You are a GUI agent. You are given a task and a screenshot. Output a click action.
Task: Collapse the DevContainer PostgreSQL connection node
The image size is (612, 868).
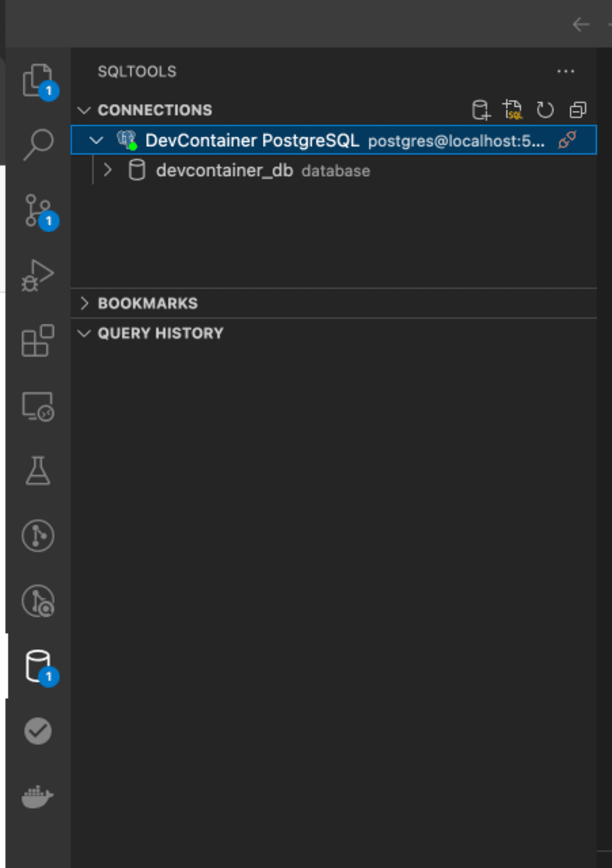click(x=96, y=140)
